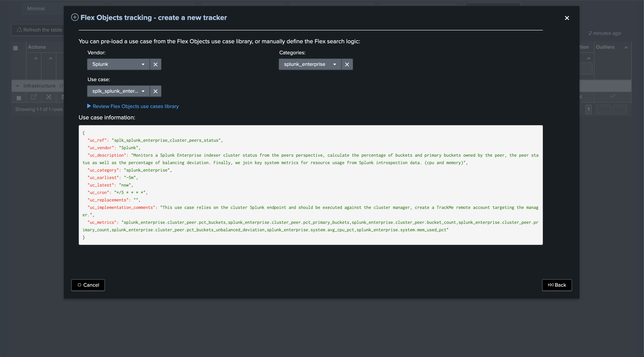Click the "uc_latest" line in JSON
Image resolution: width=644 pixels, height=357 pixels.
pyautogui.click(x=110, y=185)
